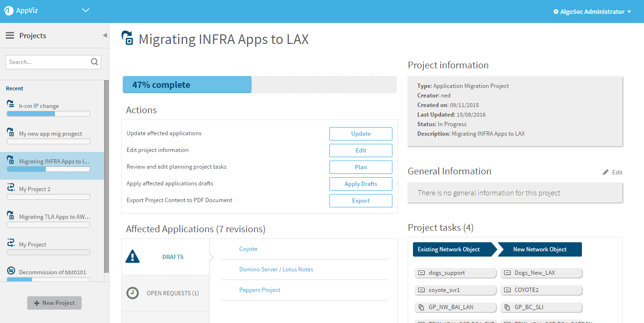The width and height of the screenshot is (644, 323).
Task: Click the Decommission of bbt0101 project icon
Action: pos(11,271)
